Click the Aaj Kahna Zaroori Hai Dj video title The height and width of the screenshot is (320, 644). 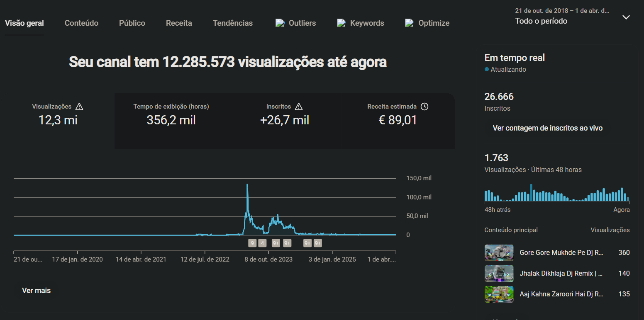pyautogui.click(x=561, y=294)
